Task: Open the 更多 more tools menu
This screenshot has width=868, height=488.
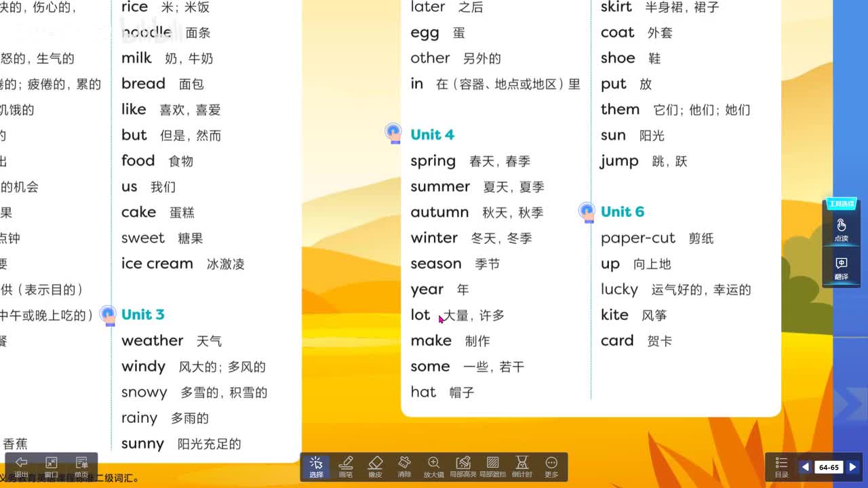Action: [551, 466]
